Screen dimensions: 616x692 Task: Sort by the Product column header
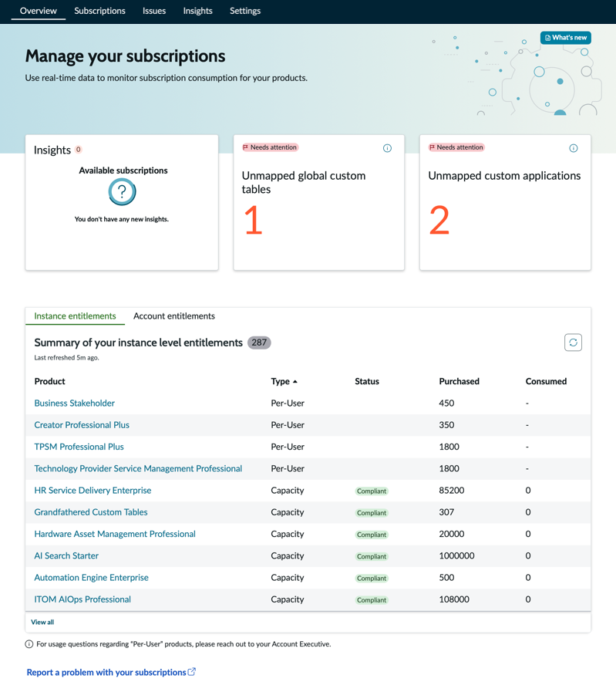49,381
